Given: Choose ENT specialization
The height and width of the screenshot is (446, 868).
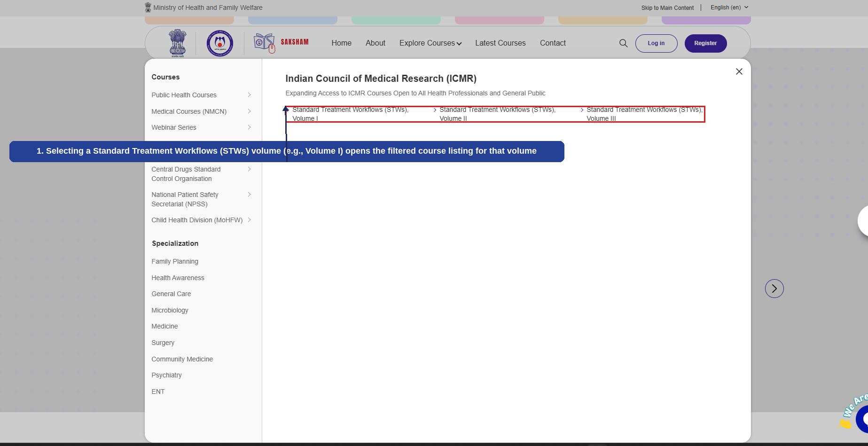Looking at the screenshot, I should point(158,391).
